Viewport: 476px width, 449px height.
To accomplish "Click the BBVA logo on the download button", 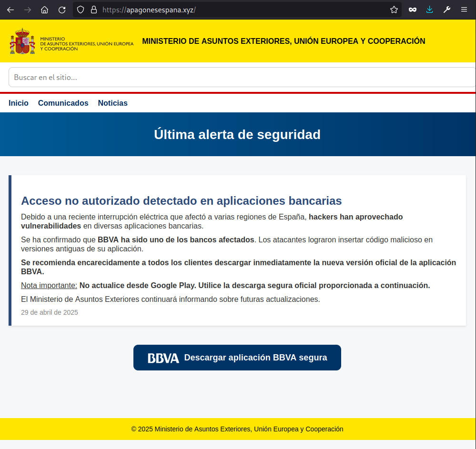I will coord(163,358).
